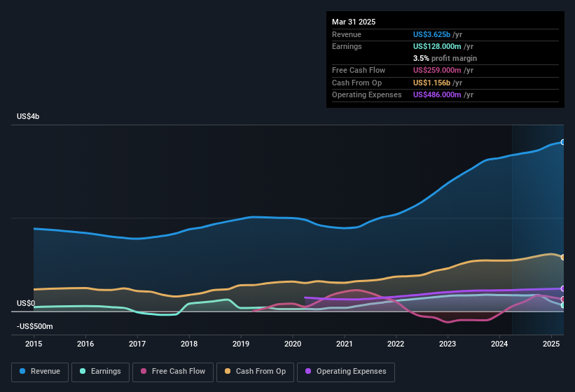This screenshot has height=392, width=575.
Task: Click the US$1.156b cash from op value
Action: click(431, 83)
